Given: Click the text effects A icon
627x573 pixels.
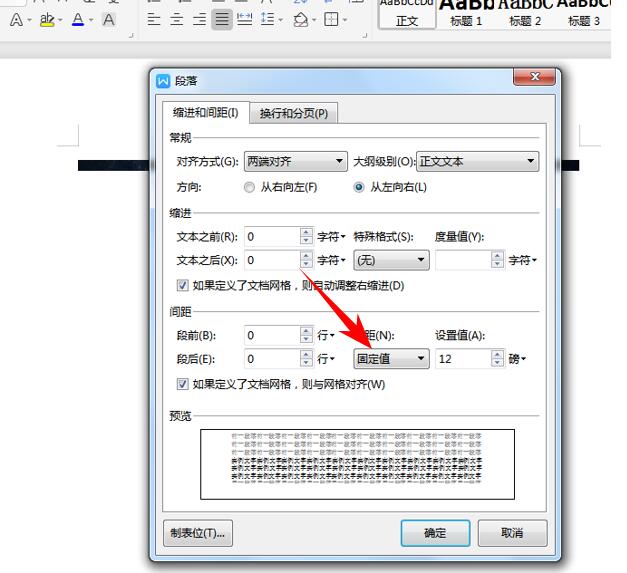Looking at the screenshot, I should [16, 19].
